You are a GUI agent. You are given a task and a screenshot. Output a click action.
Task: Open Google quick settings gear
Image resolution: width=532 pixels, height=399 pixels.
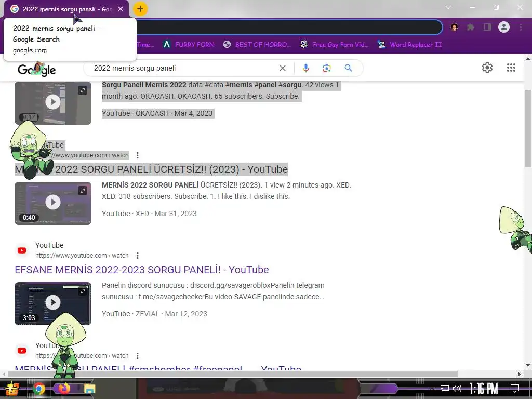[487, 68]
